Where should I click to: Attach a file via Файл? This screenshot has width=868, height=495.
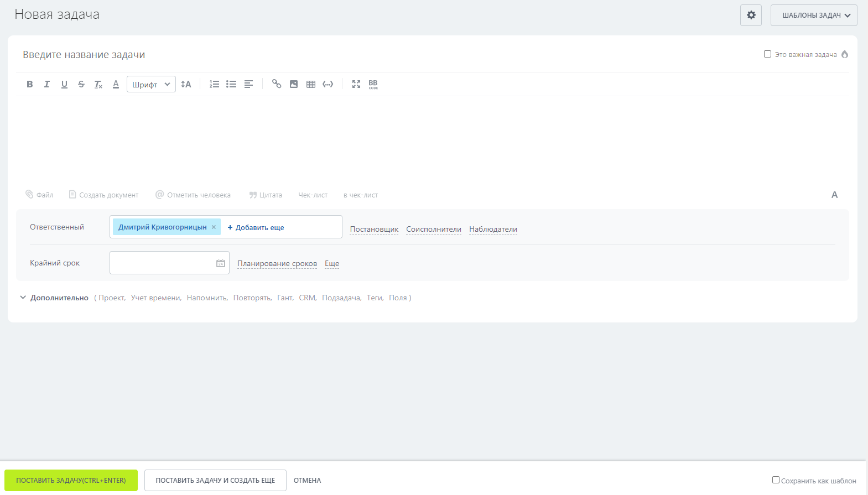39,195
